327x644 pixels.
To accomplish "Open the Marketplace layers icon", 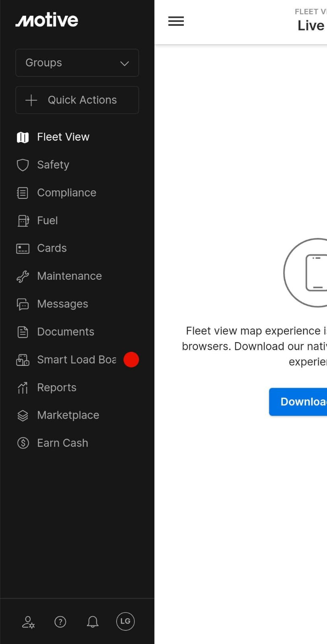I will click(23, 415).
